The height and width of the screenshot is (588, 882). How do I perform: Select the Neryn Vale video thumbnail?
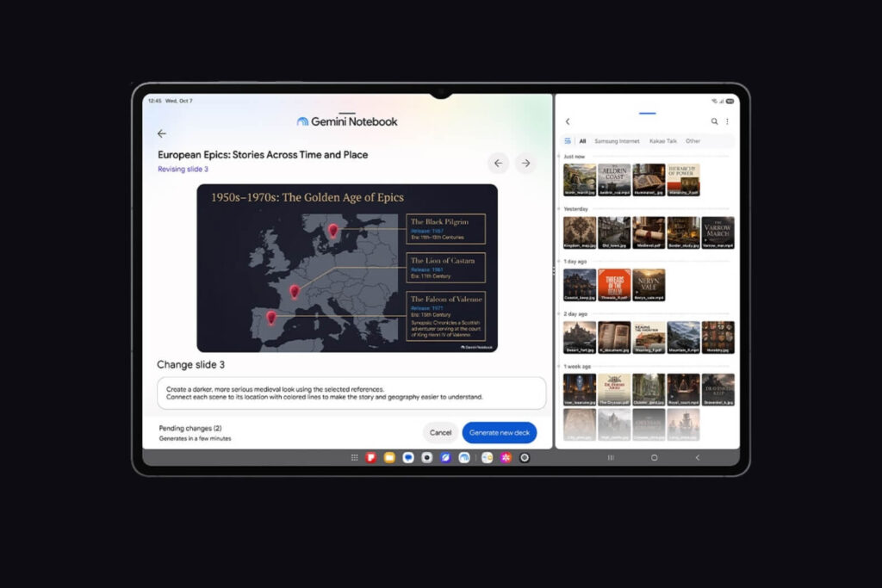click(x=649, y=285)
